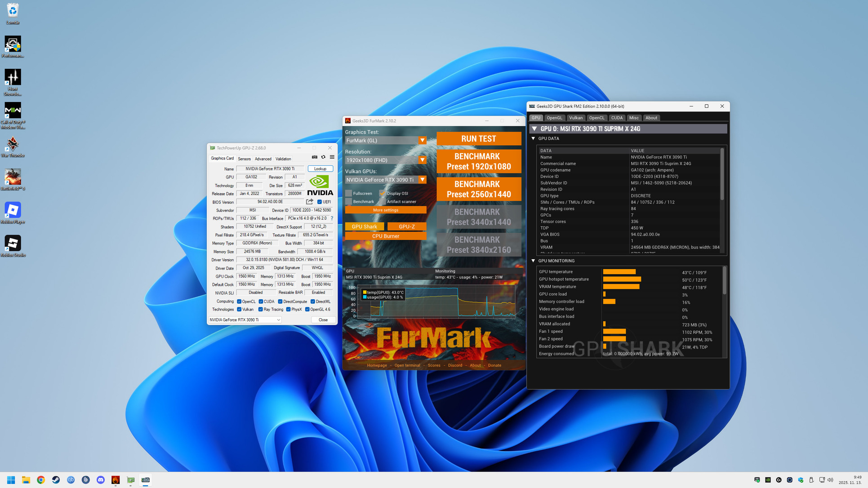Open Steam from the taskbar
The image size is (868, 488).
pos(56,480)
